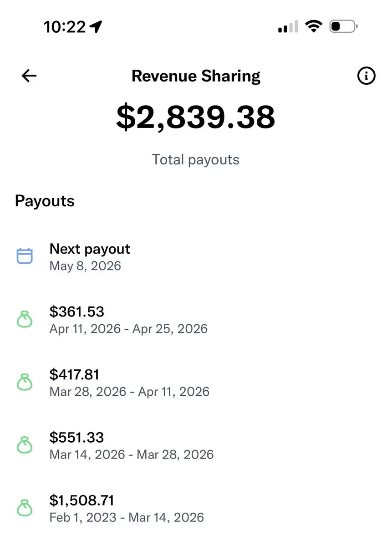Viewport: 392px width, 546px height.
Task: Tap the money bag icon for $551.33
Action: pyautogui.click(x=25, y=445)
